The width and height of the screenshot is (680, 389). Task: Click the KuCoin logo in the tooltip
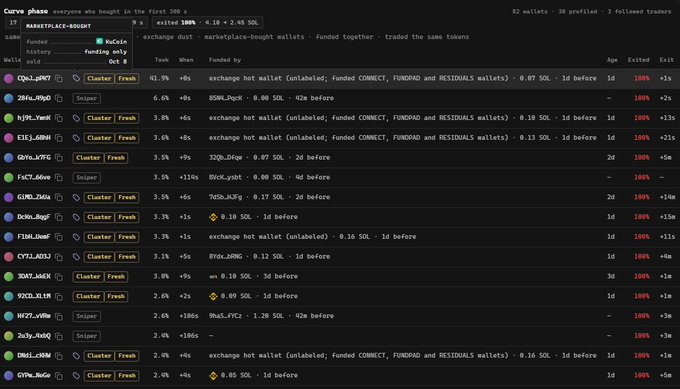point(99,41)
